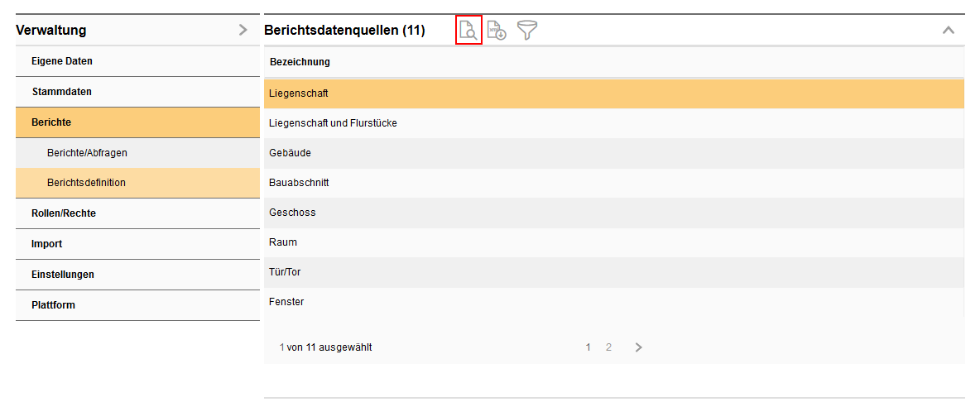
Task: Select the Liegenschaft und Flurstücke row
Action: pyautogui.click(x=333, y=123)
